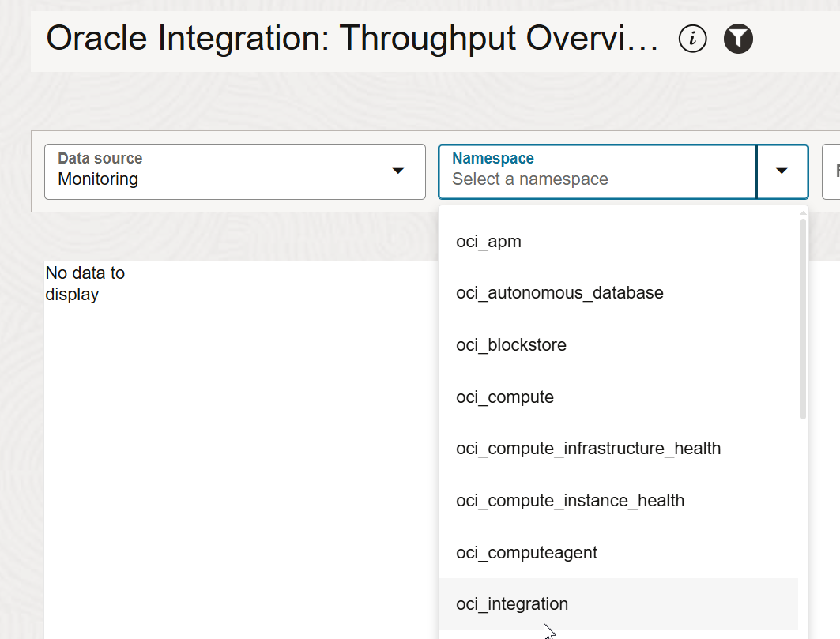Select oci_computeagent from namespaces
Viewport: 840px width, 639px height.
coord(618,552)
